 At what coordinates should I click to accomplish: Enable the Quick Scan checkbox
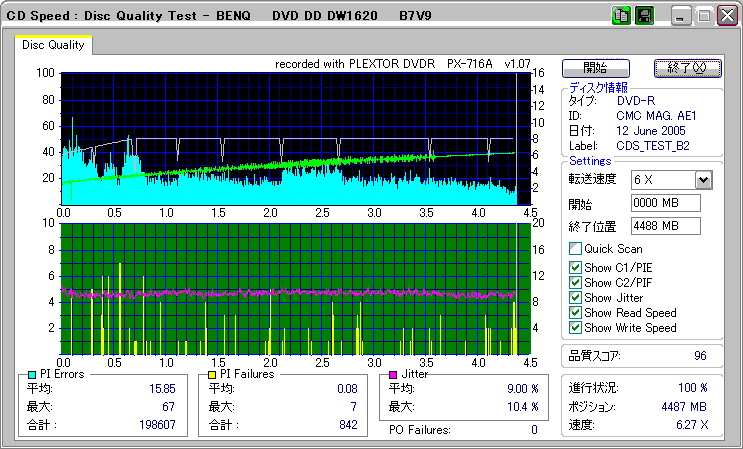tap(575, 249)
